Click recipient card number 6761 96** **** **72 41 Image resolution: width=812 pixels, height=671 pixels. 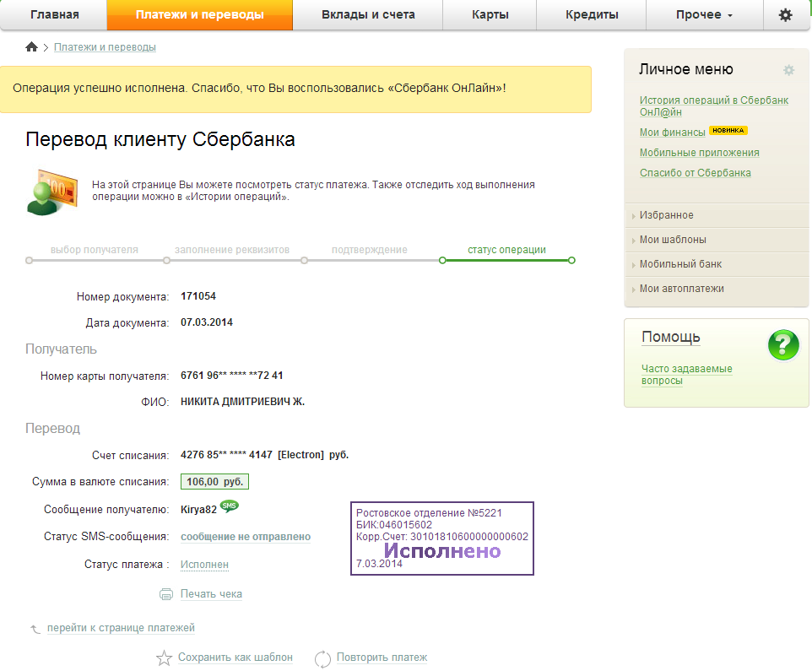(x=232, y=376)
